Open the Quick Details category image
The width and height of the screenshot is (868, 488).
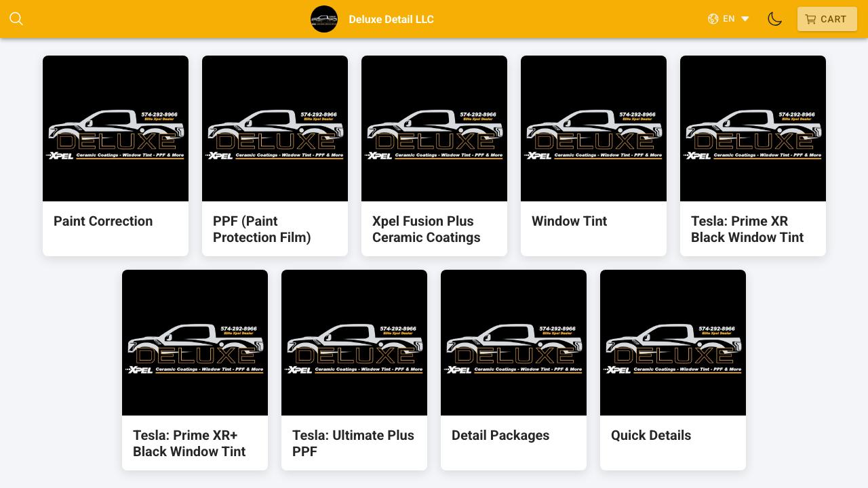click(673, 343)
